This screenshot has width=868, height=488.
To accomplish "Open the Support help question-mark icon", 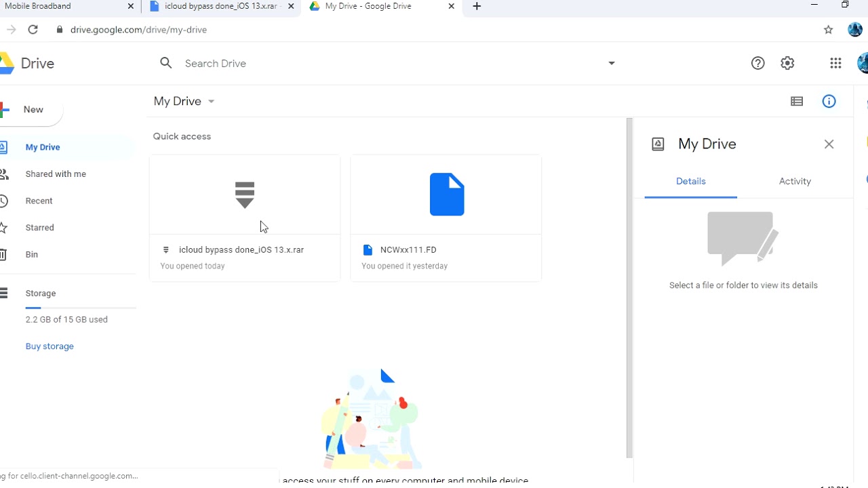I will 758,63.
